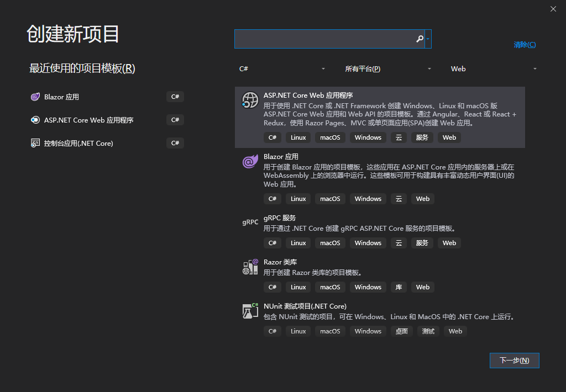Image resolution: width=566 pixels, height=392 pixels.
Task: Click the C# badge beside recent Blazor 应用
Action: click(175, 97)
